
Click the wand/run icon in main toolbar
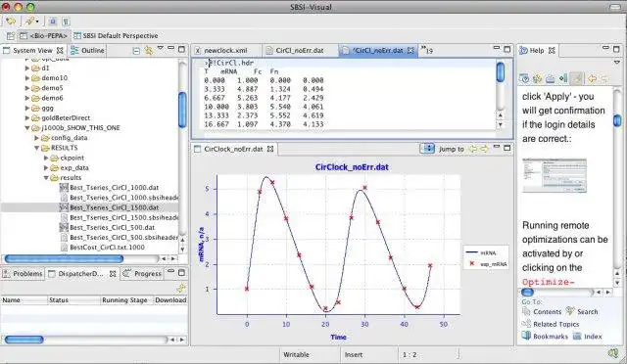pos(28,21)
